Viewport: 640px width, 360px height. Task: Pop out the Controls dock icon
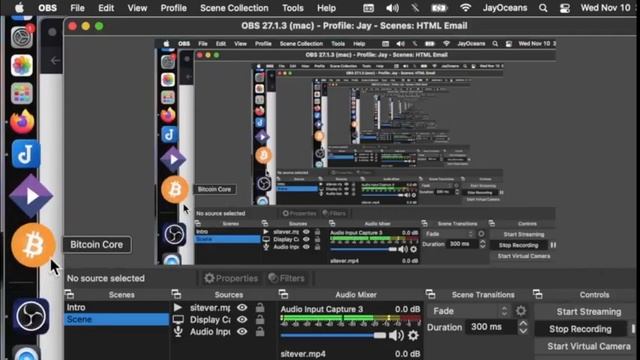point(538,294)
